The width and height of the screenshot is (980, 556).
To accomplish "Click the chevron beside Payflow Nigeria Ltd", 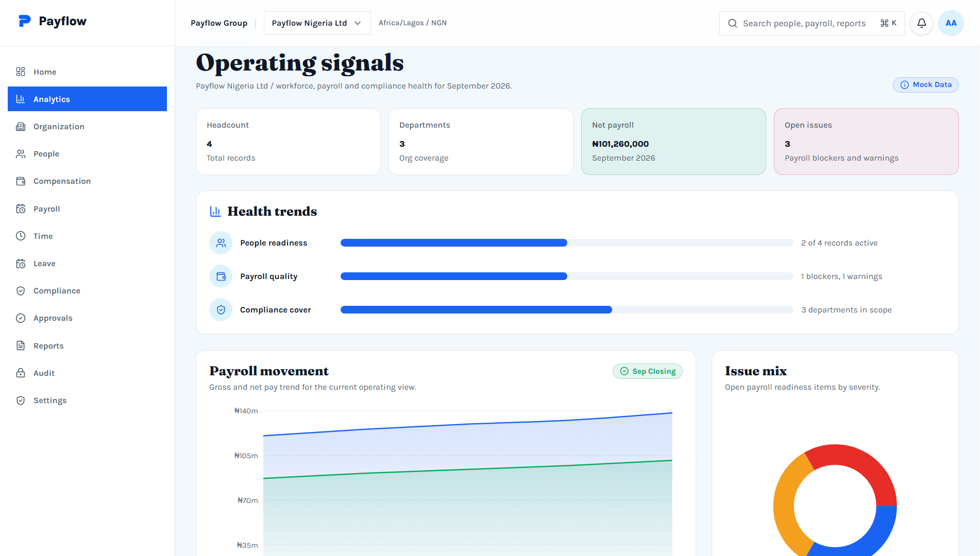I will click(358, 23).
